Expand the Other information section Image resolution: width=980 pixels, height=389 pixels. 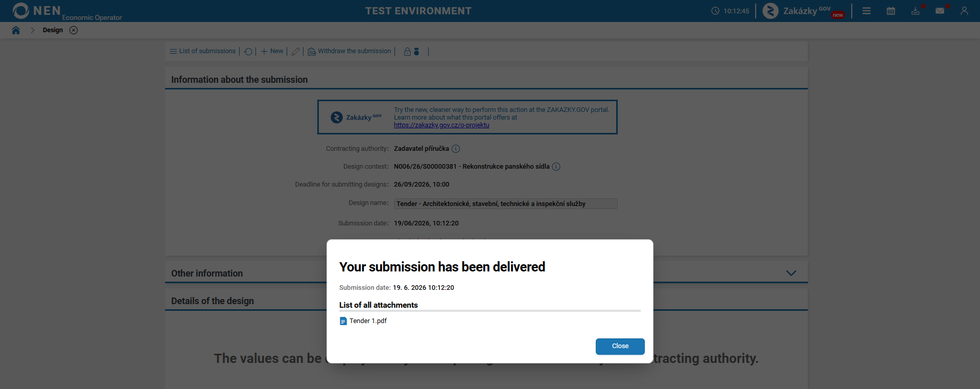coord(791,273)
